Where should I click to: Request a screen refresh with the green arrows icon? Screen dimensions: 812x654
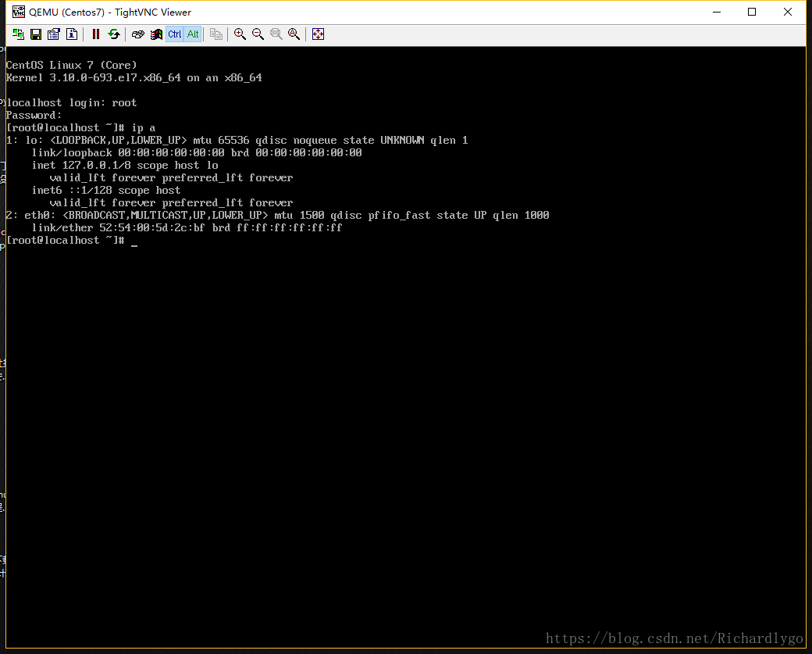click(x=114, y=34)
